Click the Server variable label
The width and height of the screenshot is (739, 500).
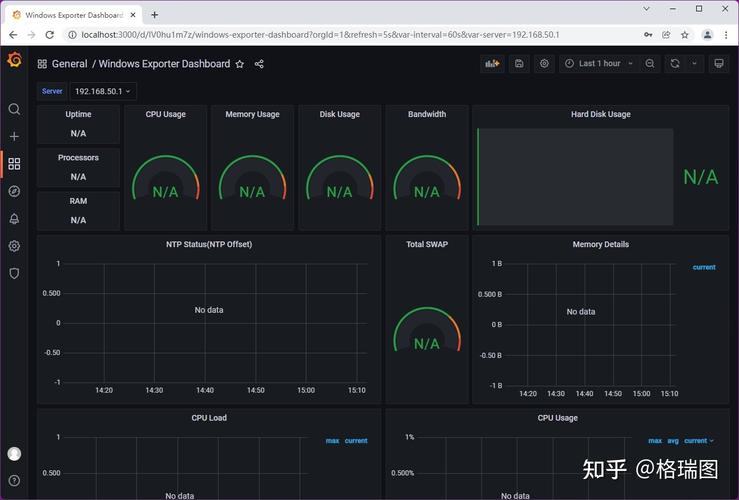click(x=52, y=91)
